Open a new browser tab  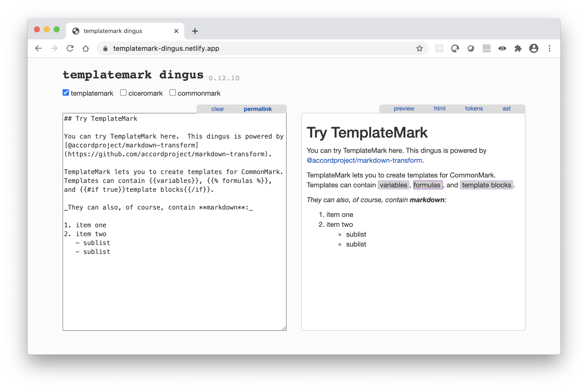click(195, 31)
